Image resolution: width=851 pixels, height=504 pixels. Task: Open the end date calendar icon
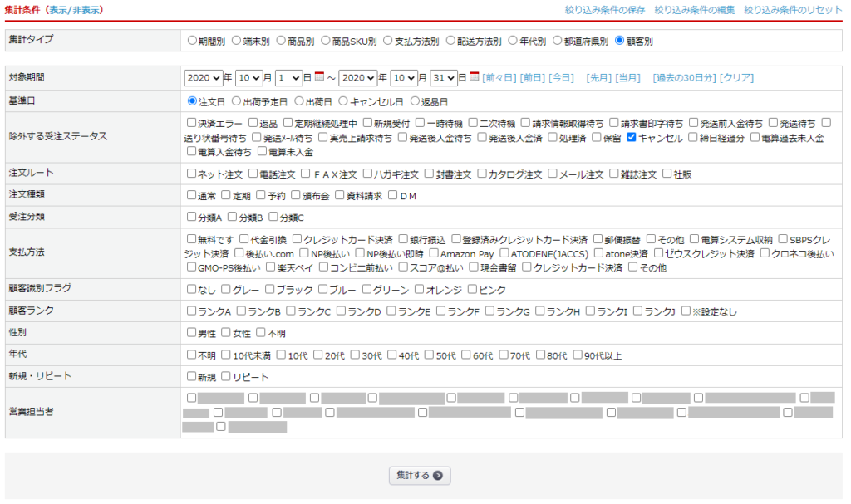[475, 77]
